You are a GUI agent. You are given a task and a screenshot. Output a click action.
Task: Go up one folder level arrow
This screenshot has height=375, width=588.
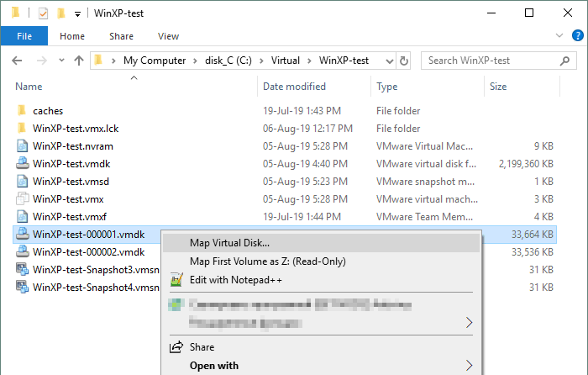click(79, 61)
